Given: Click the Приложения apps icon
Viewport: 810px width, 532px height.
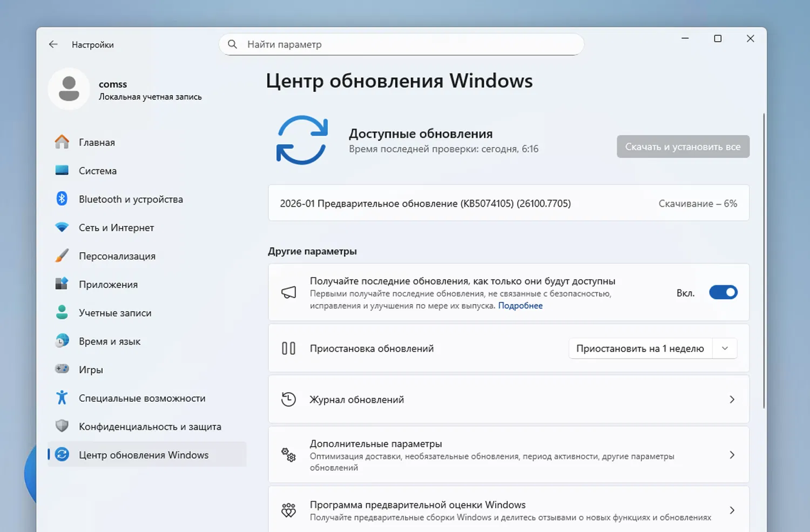Looking at the screenshot, I should (62, 284).
